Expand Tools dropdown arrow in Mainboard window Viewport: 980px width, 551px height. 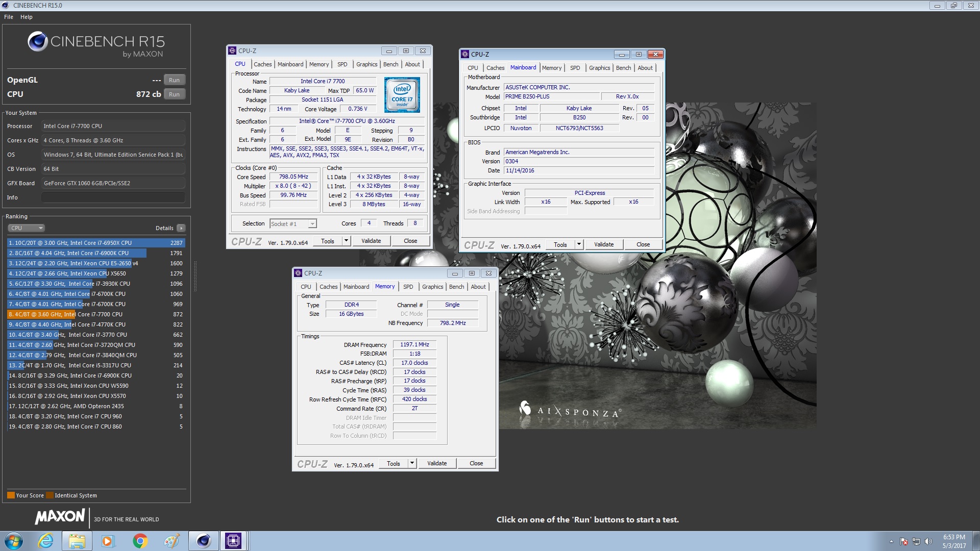pyautogui.click(x=579, y=244)
